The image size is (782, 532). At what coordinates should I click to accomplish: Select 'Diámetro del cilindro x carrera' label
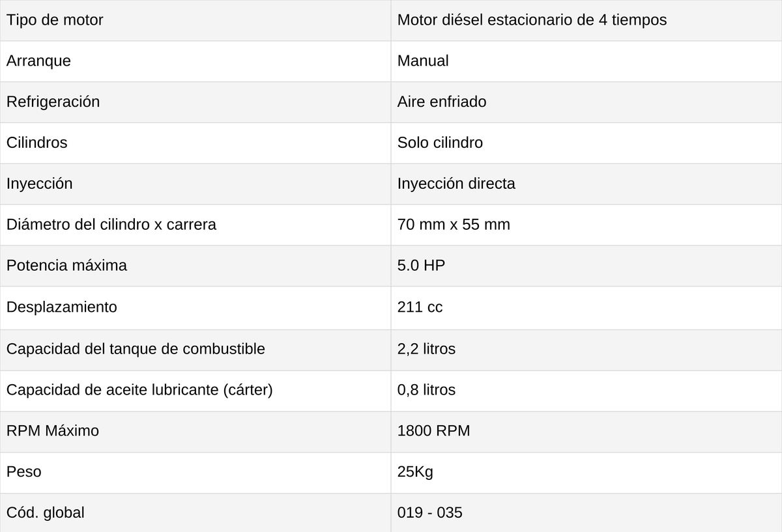111,225
